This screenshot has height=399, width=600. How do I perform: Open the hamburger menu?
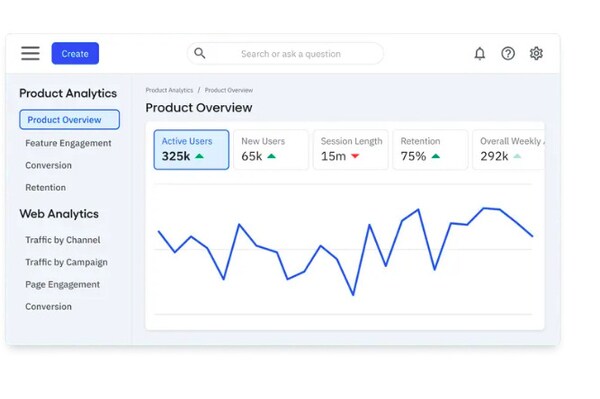pos(30,53)
